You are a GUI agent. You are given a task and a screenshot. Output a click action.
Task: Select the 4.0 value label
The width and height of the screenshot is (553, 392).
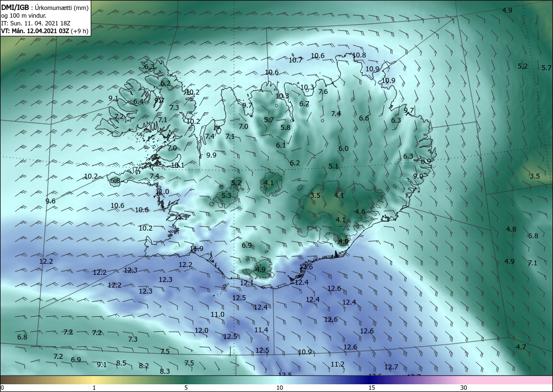(x=343, y=242)
